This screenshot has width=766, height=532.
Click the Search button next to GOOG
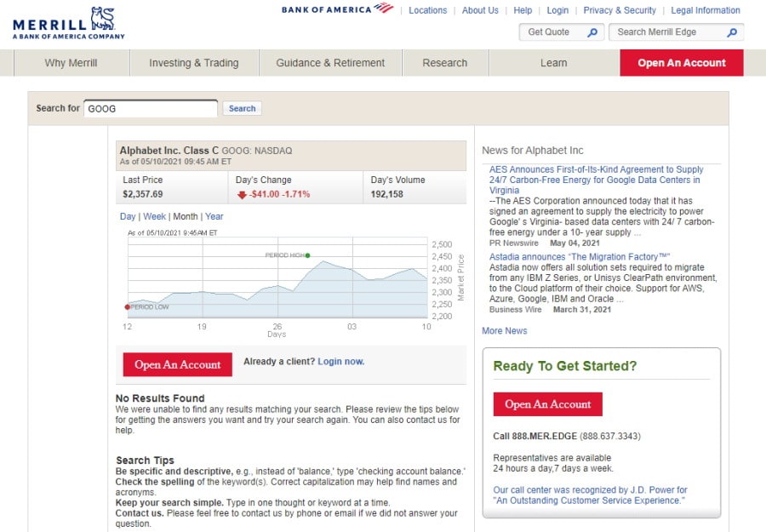243,108
